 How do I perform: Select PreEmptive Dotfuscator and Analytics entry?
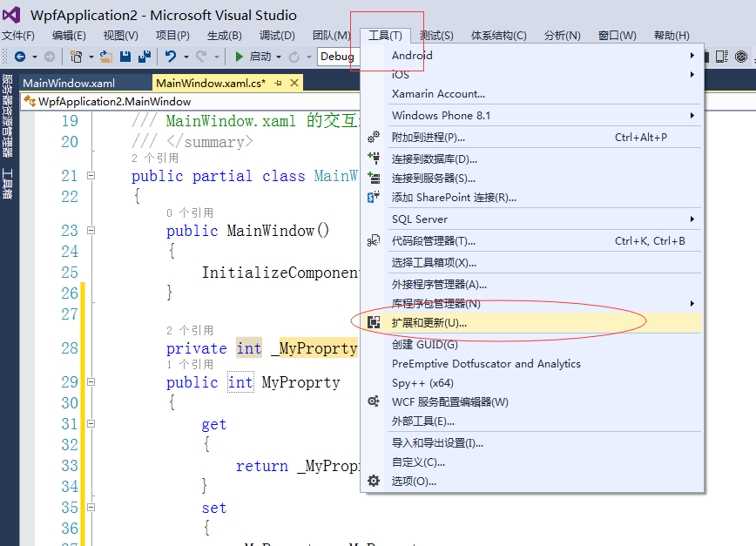[x=530, y=364]
